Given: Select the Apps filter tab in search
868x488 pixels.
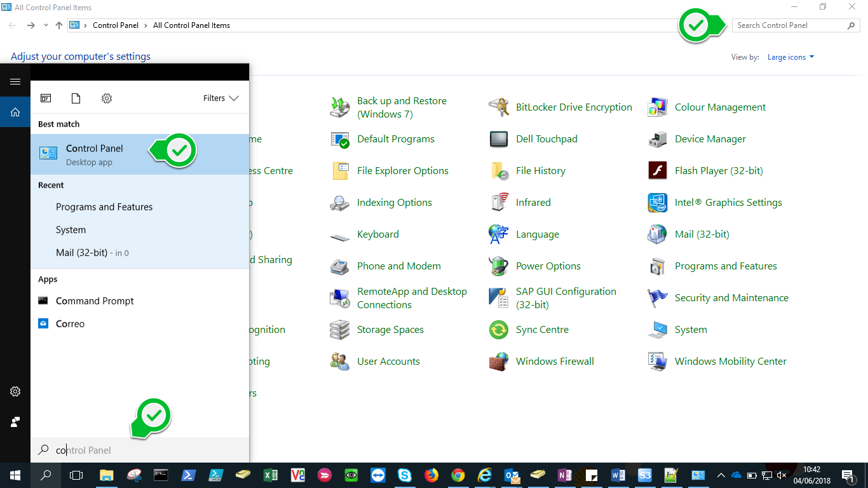Looking at the screenshot, I should pyautogui.click(x=46, y=98).
